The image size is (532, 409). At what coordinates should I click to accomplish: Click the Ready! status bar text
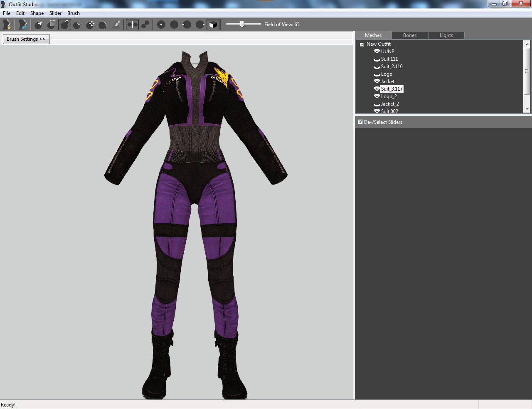(8, 405)
